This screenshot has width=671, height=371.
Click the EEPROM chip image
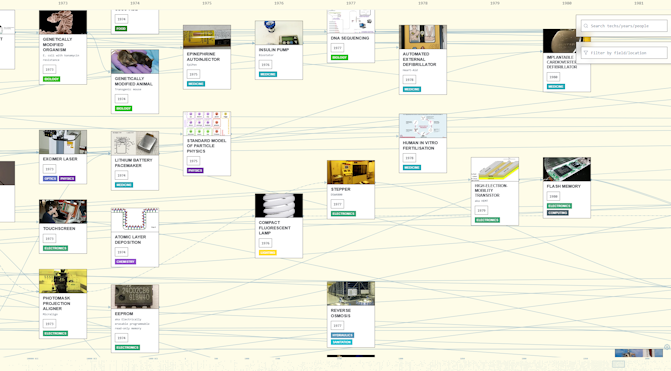click(135, 297)
